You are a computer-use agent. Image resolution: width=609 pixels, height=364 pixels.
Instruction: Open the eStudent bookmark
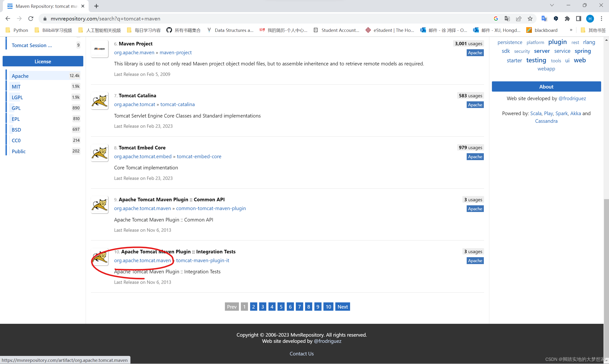click(390, 30)
